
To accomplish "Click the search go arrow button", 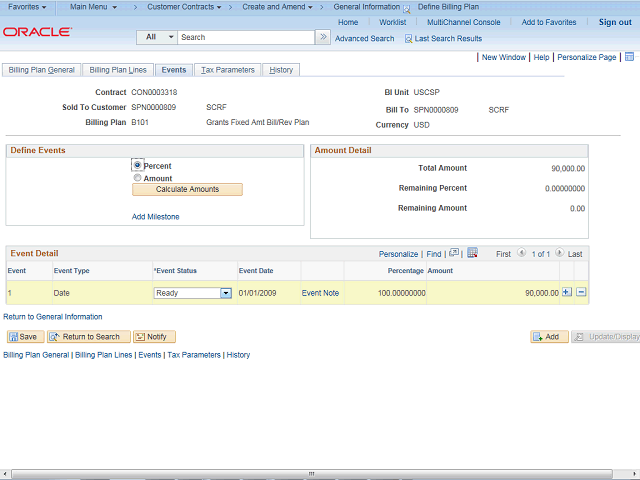I will (323, 37).
